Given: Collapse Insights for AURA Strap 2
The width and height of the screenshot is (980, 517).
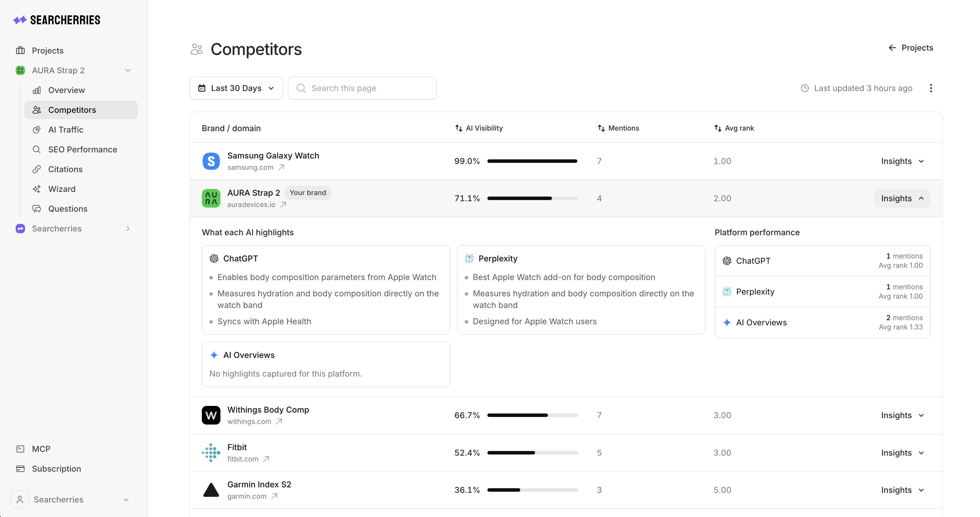Looking at the screenshot, I should pos(902,198).
